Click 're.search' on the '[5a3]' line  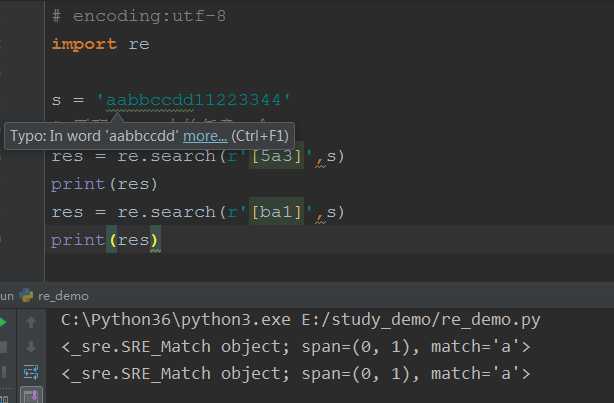(x=166, y=156)
